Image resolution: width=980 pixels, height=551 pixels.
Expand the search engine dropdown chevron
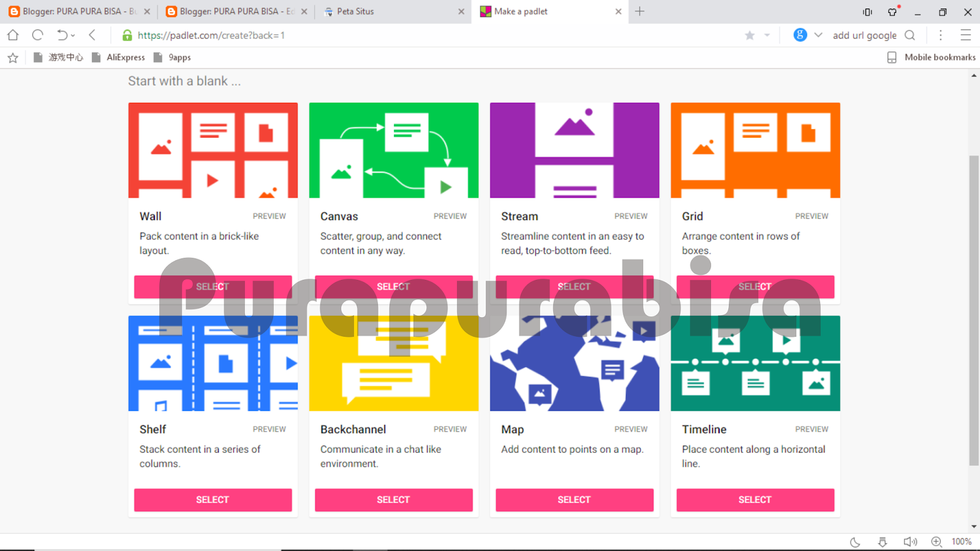coord(818,35)
